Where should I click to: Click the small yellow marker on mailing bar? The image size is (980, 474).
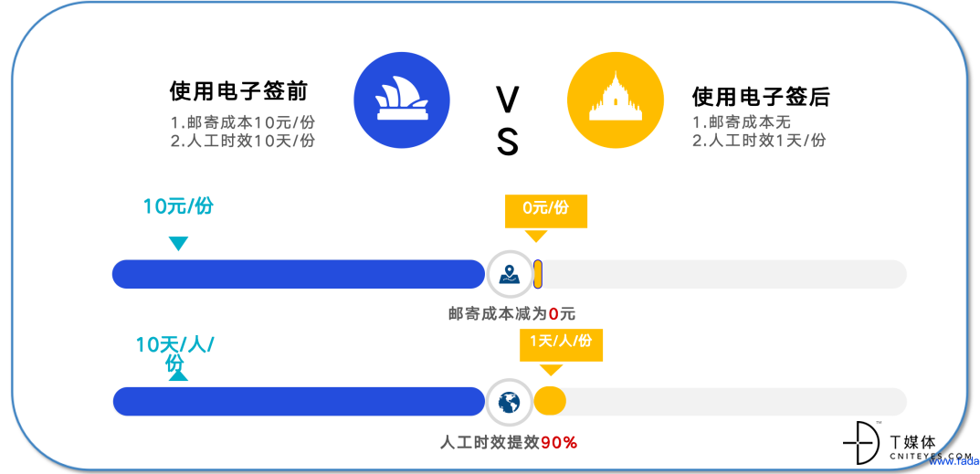pos(538,274)
